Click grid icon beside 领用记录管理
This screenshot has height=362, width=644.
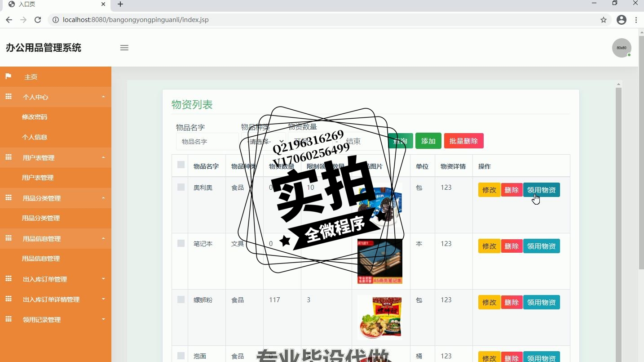pyautogui.click(x=8, y=319)
